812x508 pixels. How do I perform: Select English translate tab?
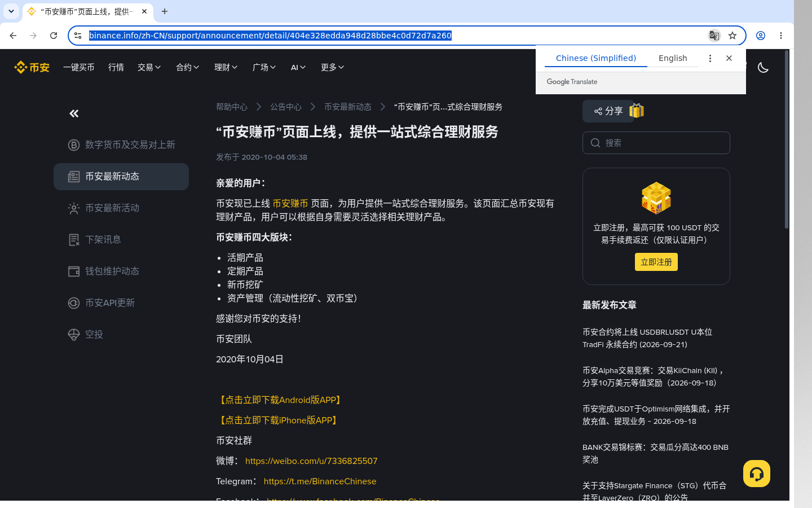click(673, 58)
